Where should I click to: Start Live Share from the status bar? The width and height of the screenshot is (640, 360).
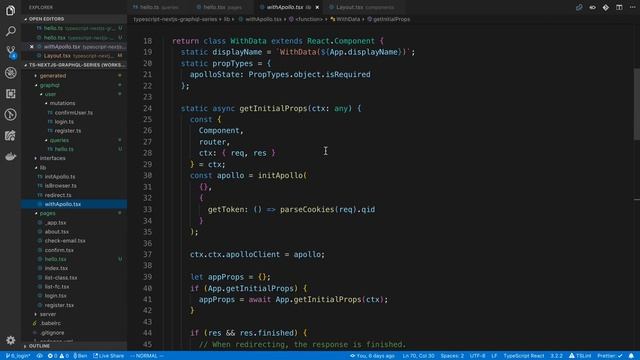click(x=109, y=356)
